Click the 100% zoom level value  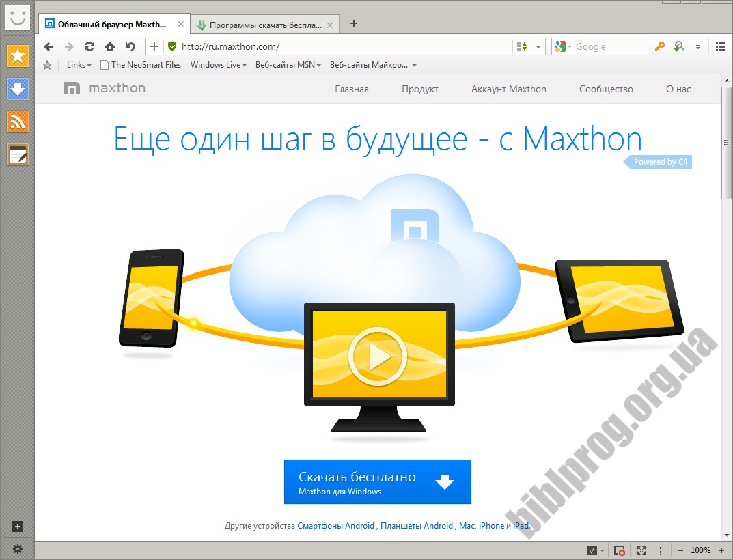[701, 550]
